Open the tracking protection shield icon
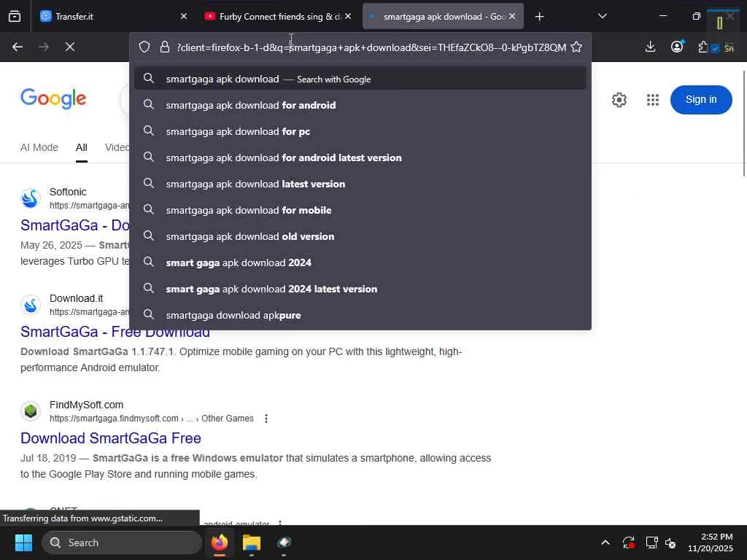Viewport: 747px width, 560px height. (x=144, y=47)
